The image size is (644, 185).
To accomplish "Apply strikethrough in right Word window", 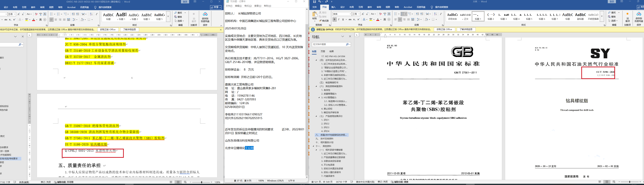I will 350,20.
